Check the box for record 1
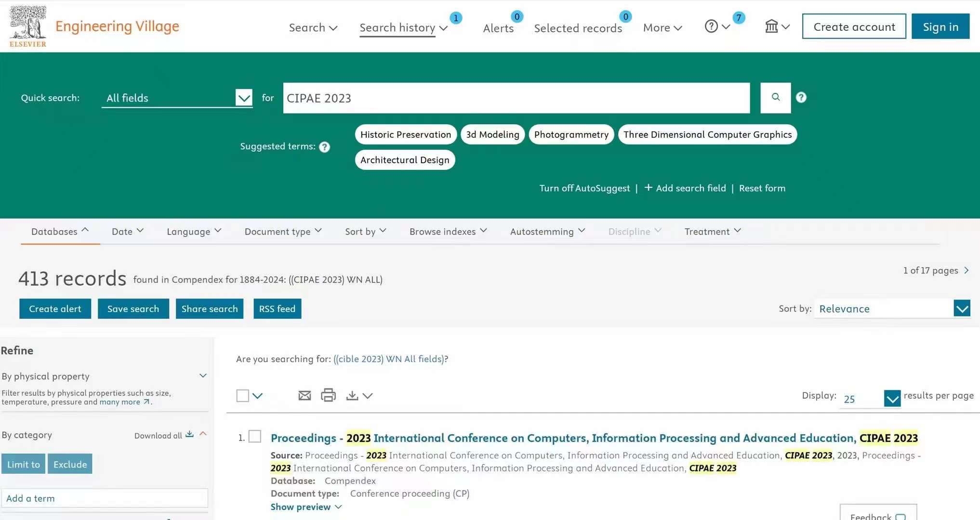 pos(255,437)
